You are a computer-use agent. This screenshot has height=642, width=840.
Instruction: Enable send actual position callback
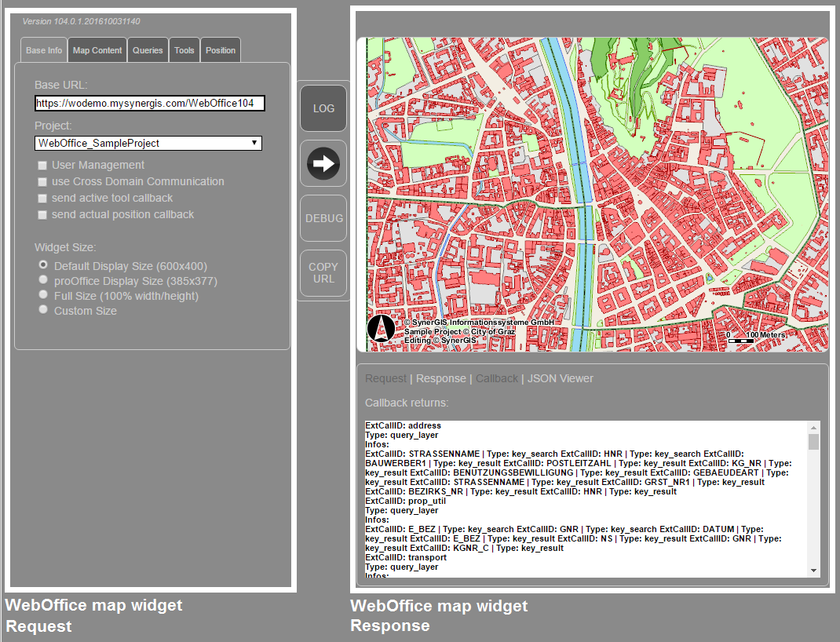[x=42, y=214]
